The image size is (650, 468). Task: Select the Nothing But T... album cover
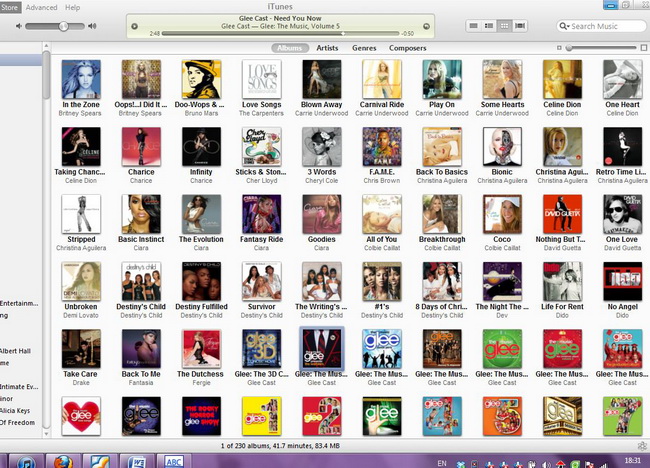coord(563,214)
